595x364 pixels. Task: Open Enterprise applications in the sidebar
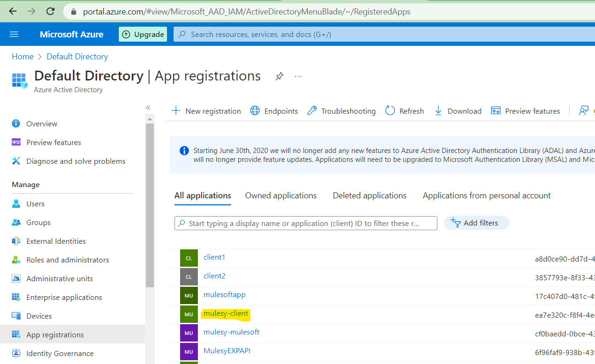[64, 298]
